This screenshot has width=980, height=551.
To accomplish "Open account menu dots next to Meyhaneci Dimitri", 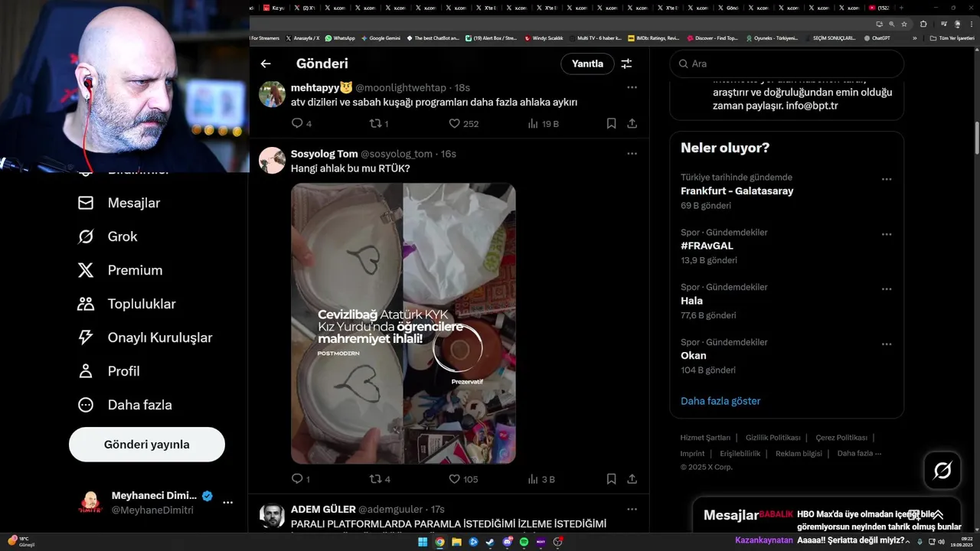I will 227,503.
